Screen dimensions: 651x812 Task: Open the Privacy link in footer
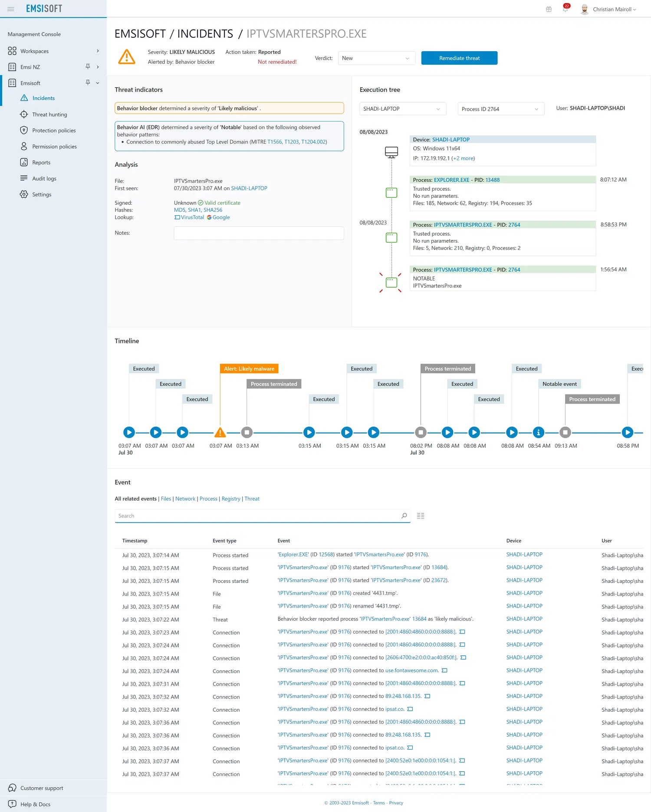point(396,803)
